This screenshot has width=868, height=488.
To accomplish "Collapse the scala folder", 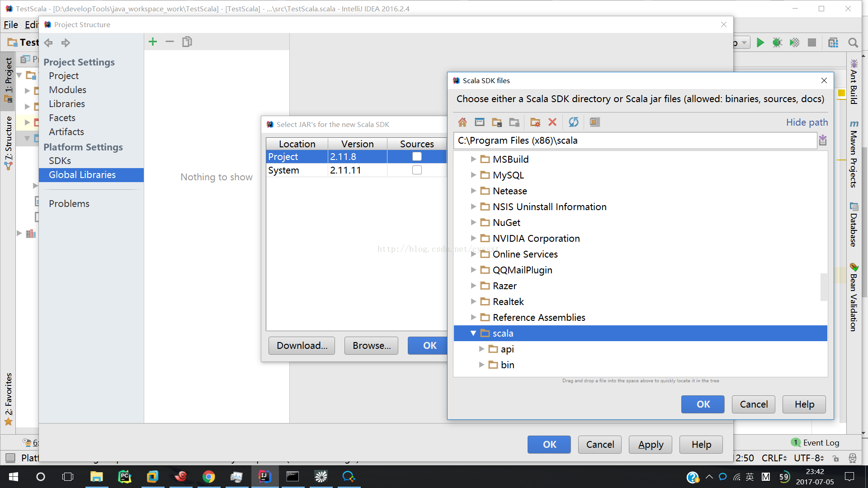I will (x=473, y=333).
